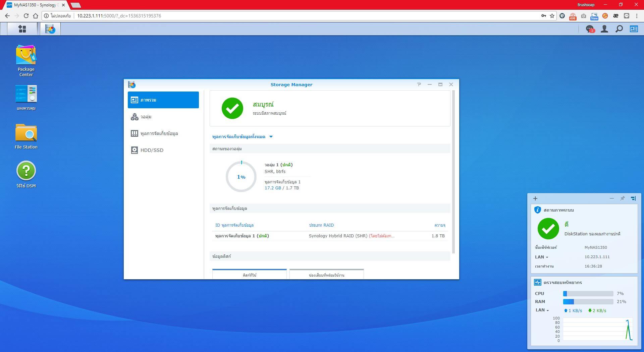Pin the widget panel

point(623,198)
